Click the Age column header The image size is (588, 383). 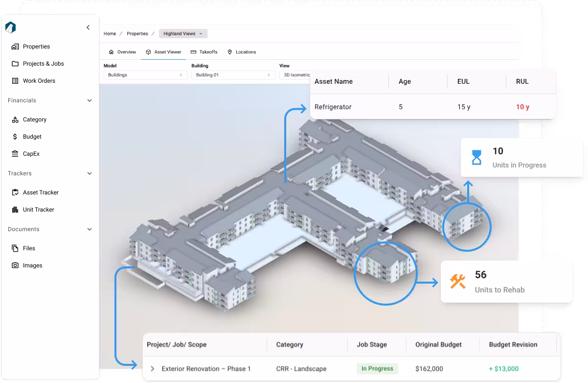pyautogui.click(x=405, y=82)
